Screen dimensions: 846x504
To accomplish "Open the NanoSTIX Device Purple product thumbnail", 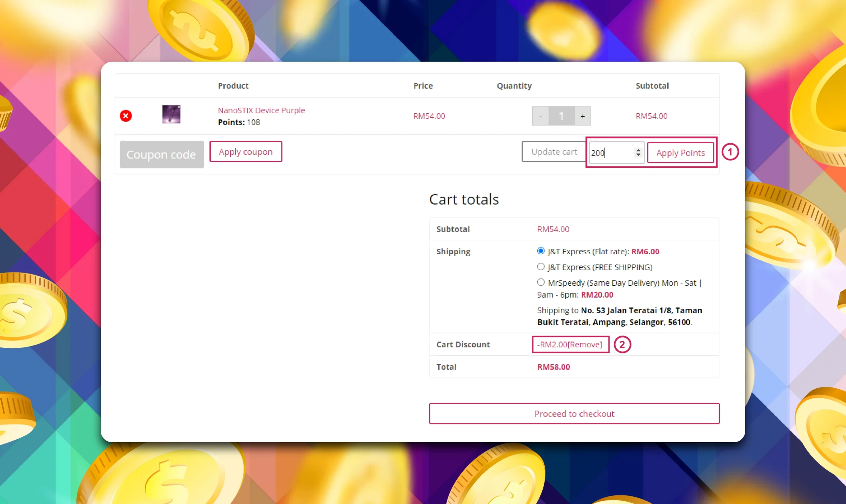I will click(171, 115).
